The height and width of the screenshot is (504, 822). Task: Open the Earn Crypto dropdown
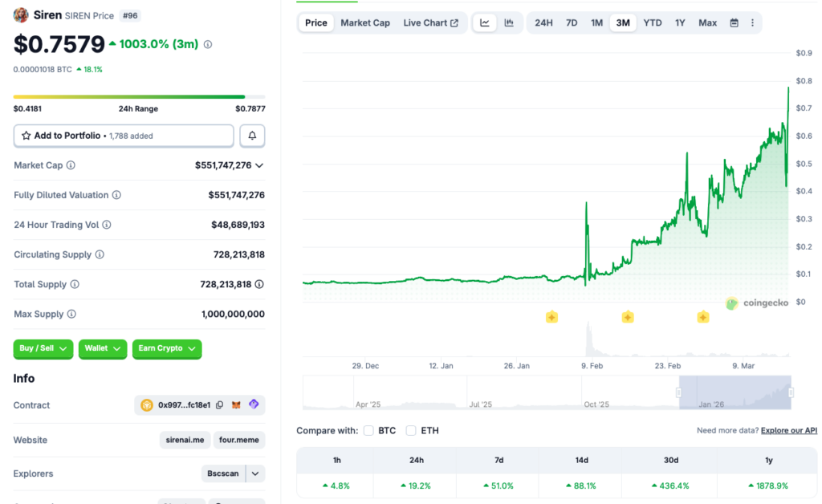coord(166,348)
